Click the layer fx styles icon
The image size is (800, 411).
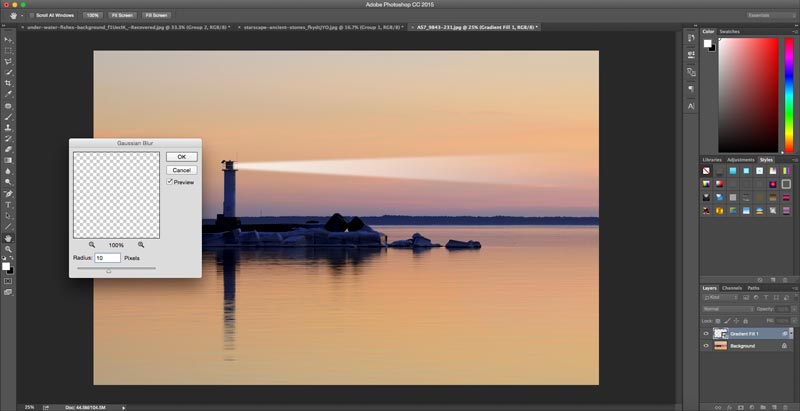[729, 407]
